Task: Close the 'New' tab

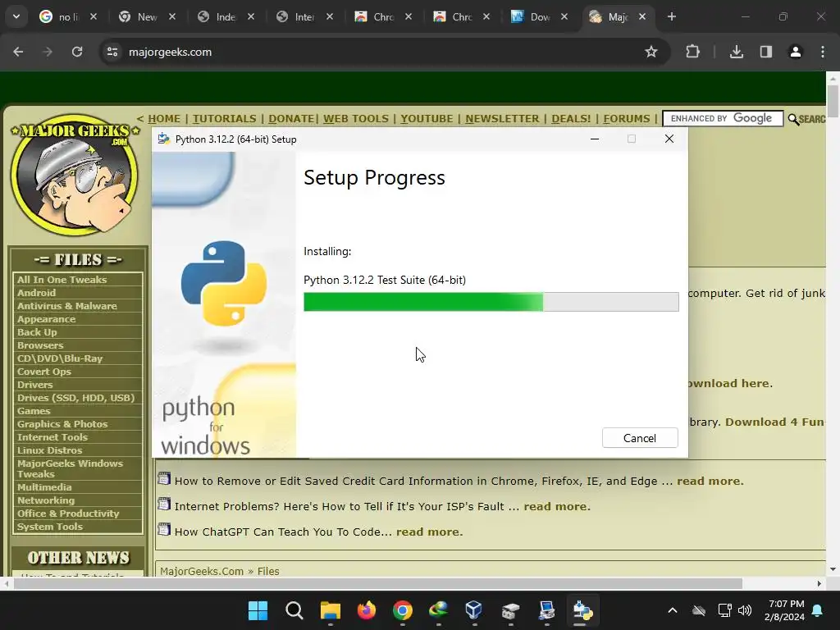Action: pos(172,16)
